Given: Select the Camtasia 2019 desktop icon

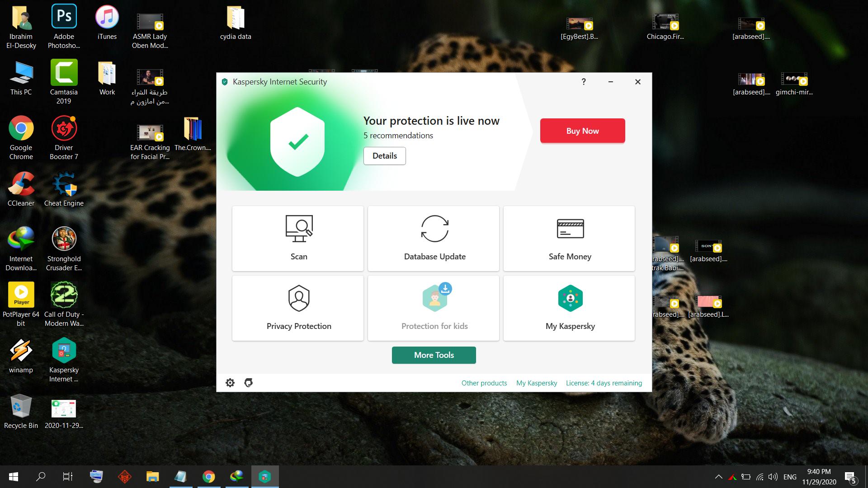Looking at the screenshot, I should [x=64, y=82].
